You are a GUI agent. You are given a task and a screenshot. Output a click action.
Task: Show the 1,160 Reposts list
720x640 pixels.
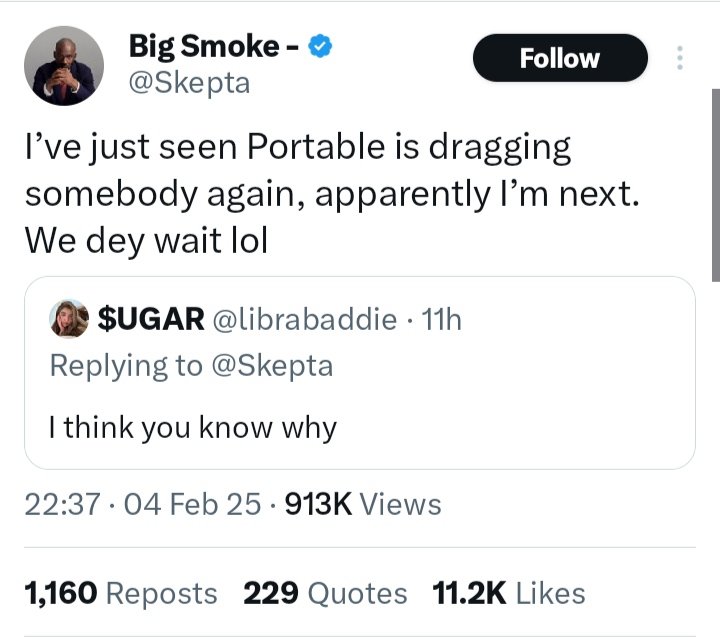coord(120,593)
